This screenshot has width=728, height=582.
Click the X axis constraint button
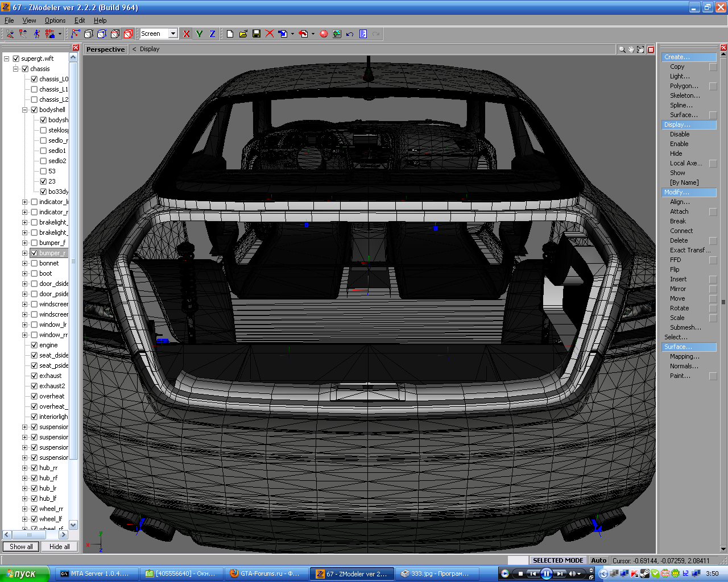[x=187, y=34]
